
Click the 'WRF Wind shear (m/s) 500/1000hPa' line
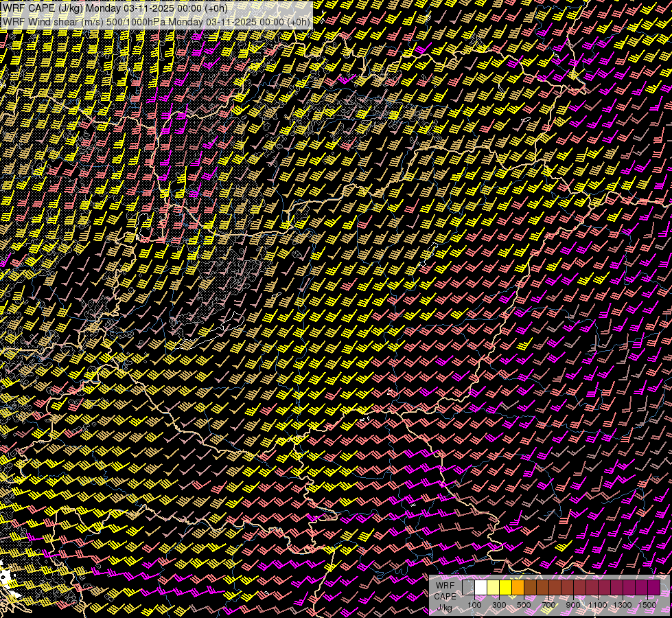click(156, 22)
